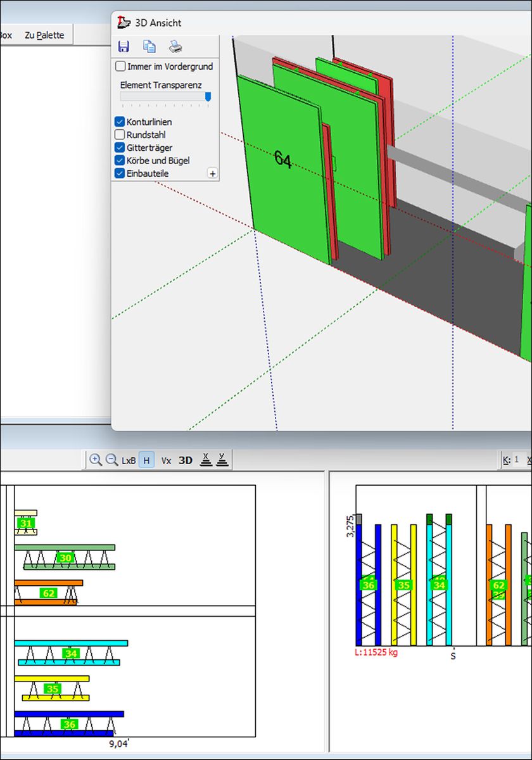Click the Y stacking sort icon

pos(222,460)
